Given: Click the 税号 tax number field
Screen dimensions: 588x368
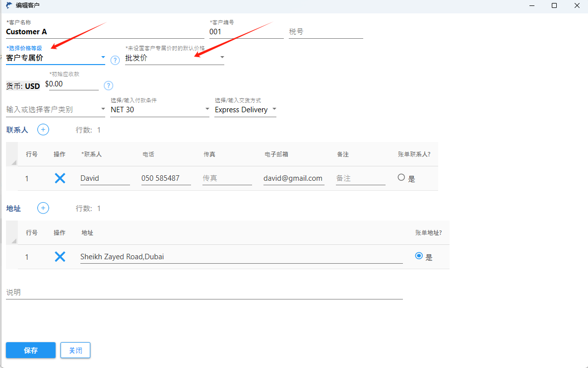Looking at the screenshot, I should (326, 32).
